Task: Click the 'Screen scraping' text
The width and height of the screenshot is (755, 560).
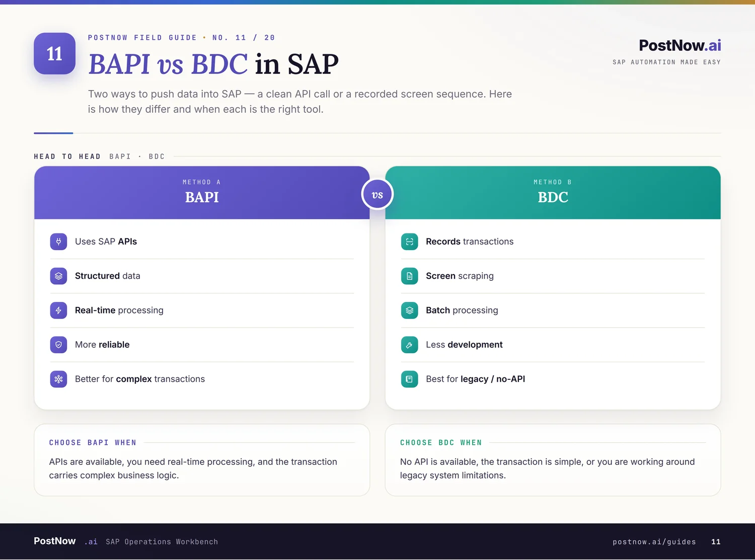Action: [x=460, y=276]
